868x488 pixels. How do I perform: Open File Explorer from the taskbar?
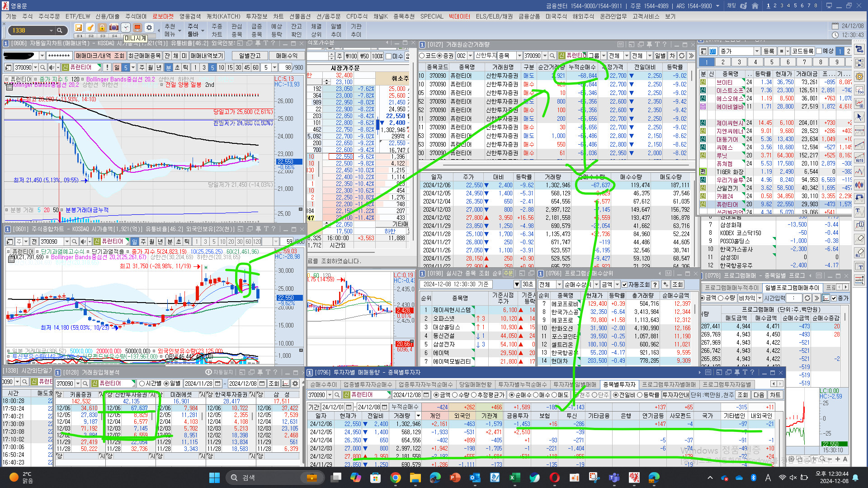[415, 478]
